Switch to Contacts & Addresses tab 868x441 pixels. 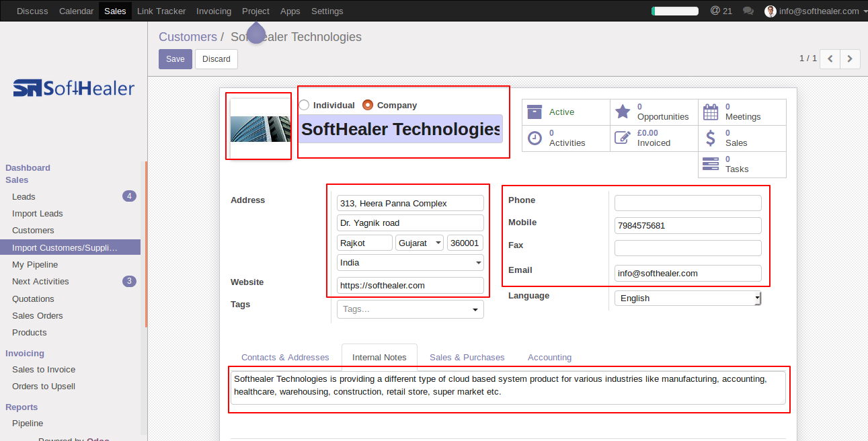coord(285,358)
